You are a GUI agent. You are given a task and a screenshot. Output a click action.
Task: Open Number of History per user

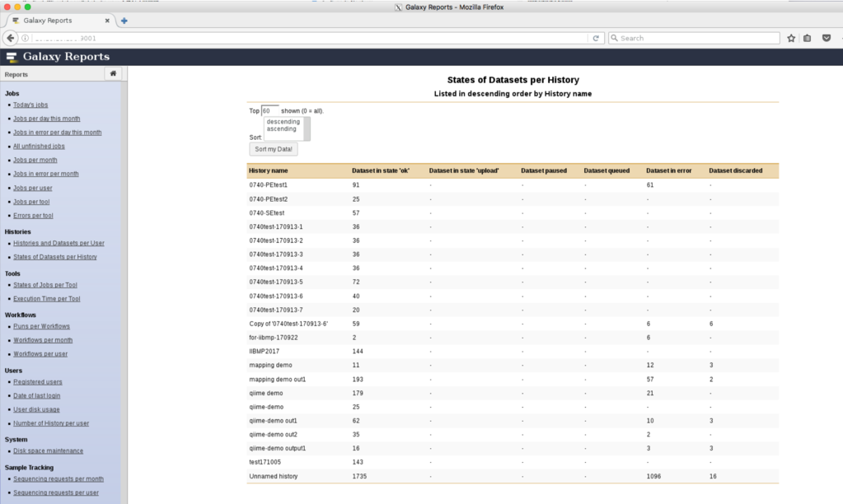51,423
